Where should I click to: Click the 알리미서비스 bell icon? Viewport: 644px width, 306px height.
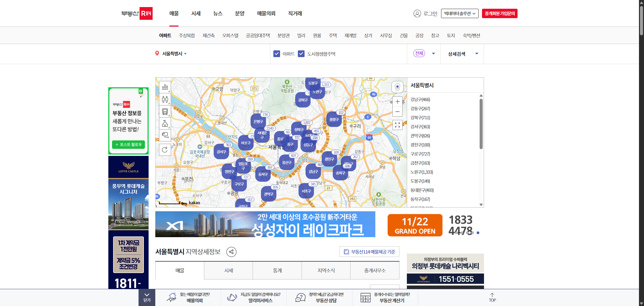coord(232,297)
